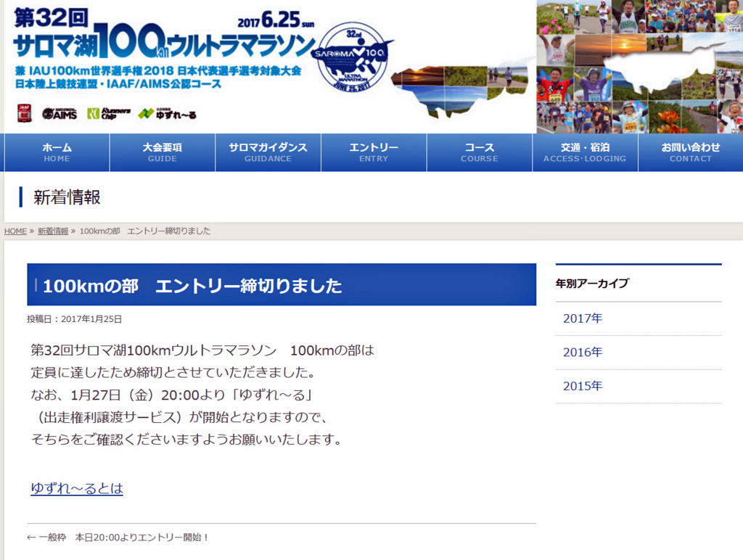
Task: Click the AIMS logo in the header
Action: (59, 114)
